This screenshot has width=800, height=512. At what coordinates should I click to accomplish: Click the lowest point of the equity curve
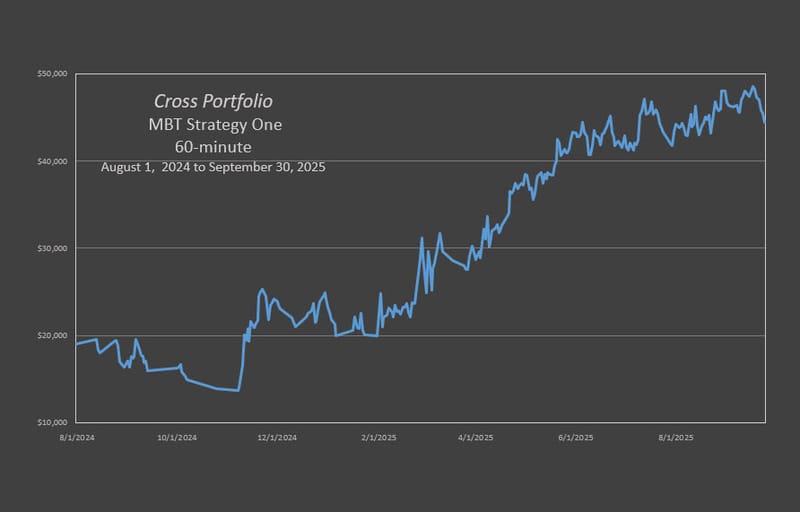238,391
